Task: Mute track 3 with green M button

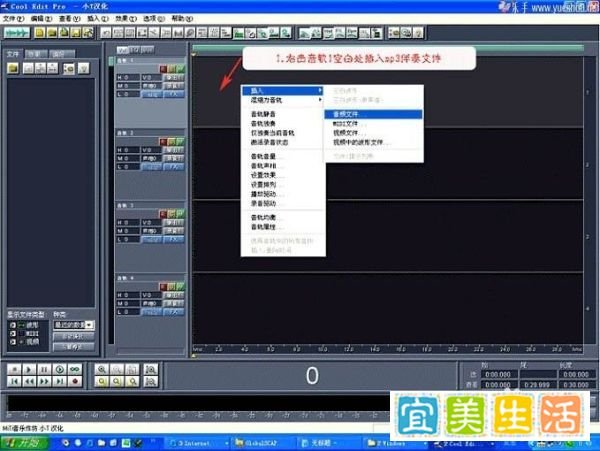Action: 181,214
